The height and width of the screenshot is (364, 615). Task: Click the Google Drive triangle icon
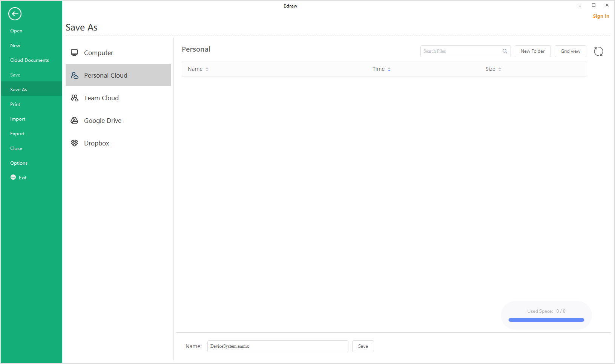(x=74, y=121)
